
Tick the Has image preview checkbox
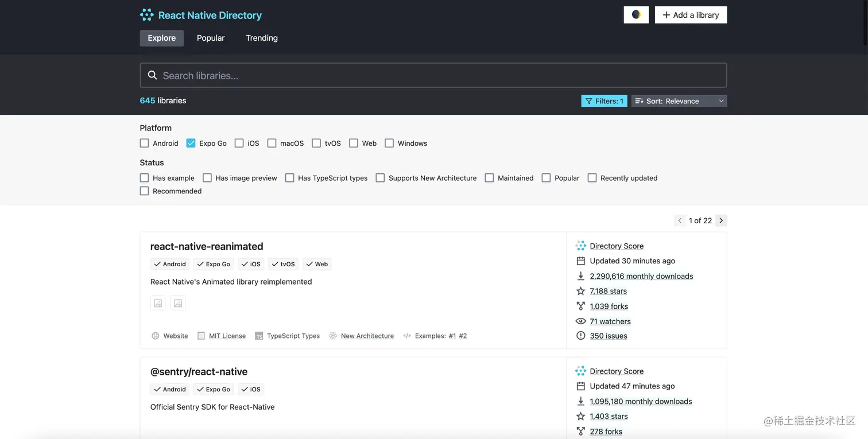(207, 178)
